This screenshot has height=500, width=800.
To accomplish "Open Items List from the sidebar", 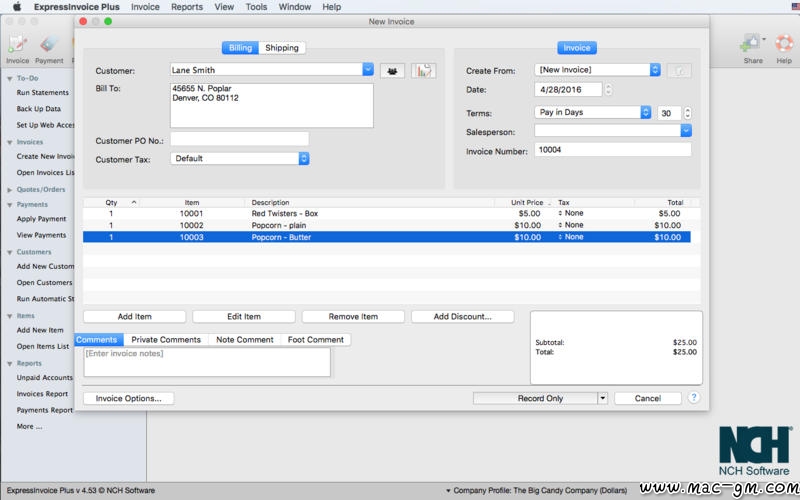I will [x=42, y=346].
